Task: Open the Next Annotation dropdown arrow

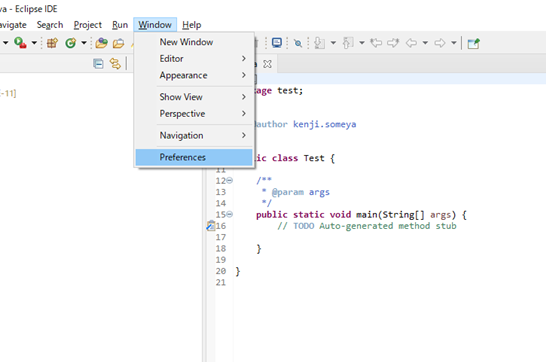Action: coord(333,43)
